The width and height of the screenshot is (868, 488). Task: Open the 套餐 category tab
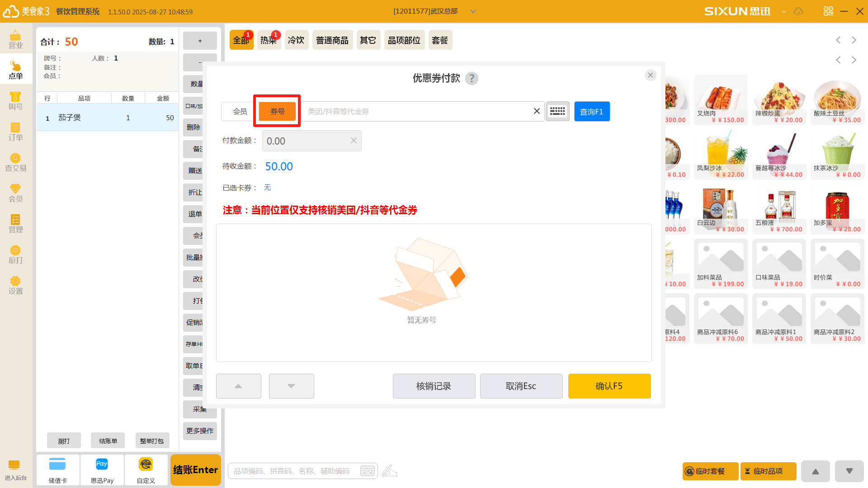tap(439, 40)
